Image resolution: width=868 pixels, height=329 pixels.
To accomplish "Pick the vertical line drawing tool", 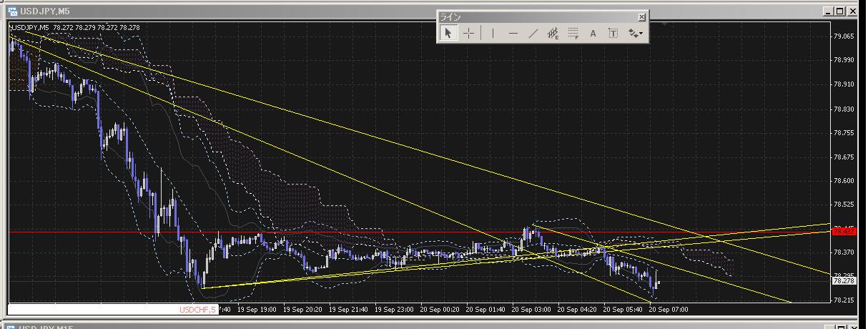I will tap(493, 33).
